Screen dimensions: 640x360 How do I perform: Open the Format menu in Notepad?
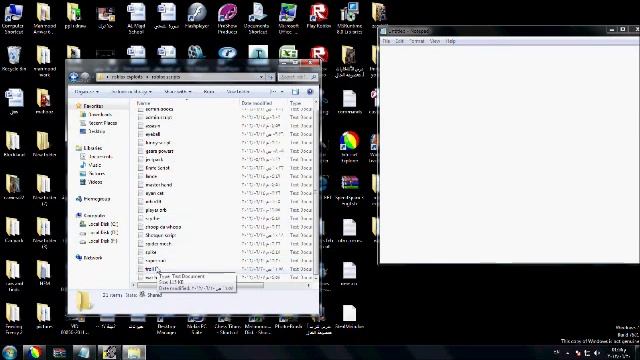417,41
